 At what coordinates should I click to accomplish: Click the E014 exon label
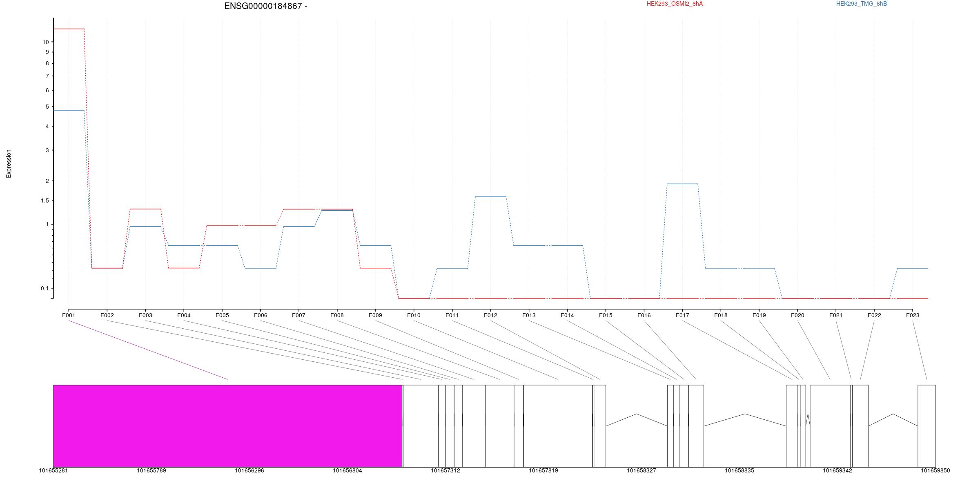pyautogui.click(x=567, y=315)
